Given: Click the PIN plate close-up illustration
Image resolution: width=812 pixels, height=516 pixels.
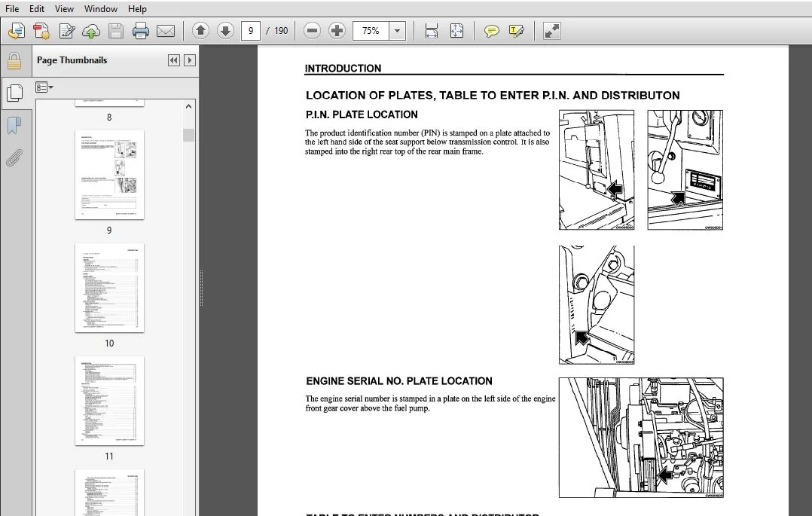Looking at the screenshot, I should 685,170.
